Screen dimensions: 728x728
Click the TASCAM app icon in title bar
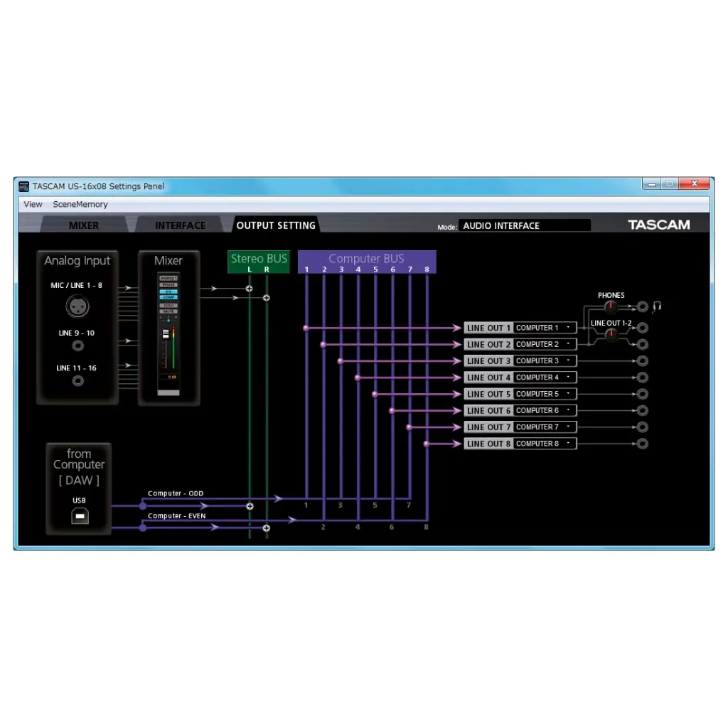[23, 186]
